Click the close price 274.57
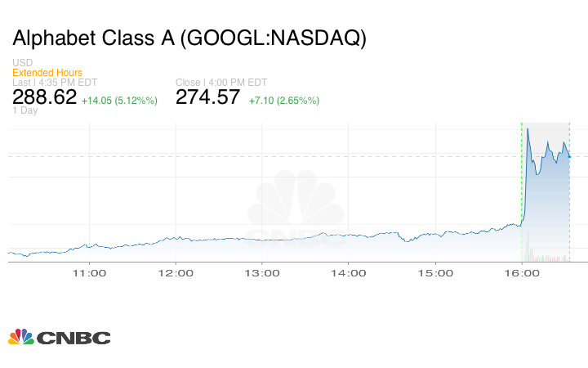588x368 pixels. tap(208, 97)
